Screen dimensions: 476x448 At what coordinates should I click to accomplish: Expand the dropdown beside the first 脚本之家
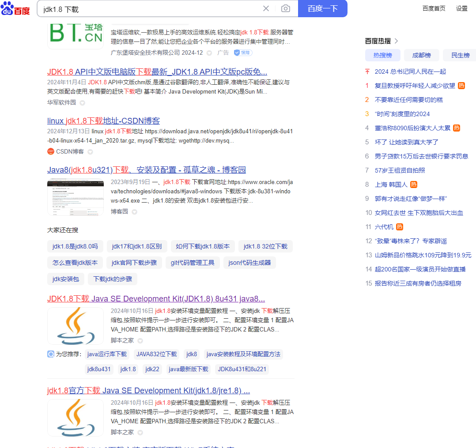140,341
